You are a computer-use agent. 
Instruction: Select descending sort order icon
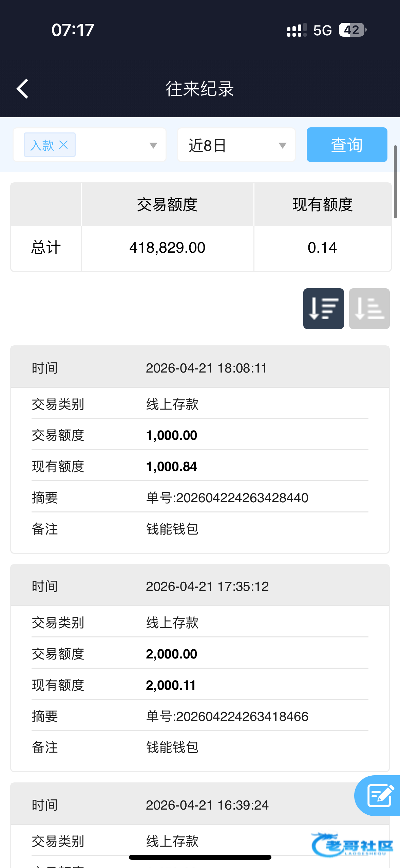(x=323, y=309)
